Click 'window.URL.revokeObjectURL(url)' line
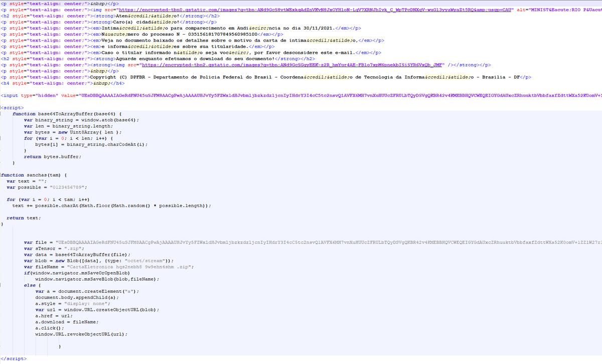 pos(81,334)
